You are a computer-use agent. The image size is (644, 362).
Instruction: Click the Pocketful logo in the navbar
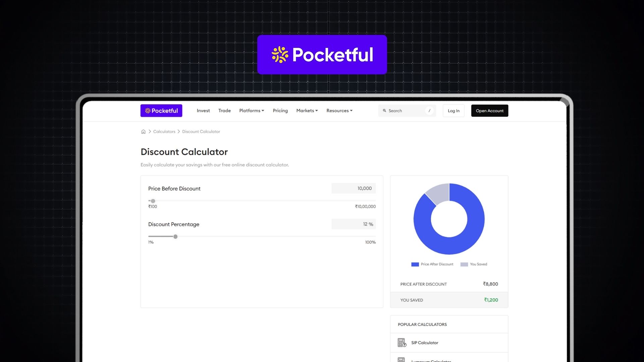pyautogui.click(x=161, y=111)
